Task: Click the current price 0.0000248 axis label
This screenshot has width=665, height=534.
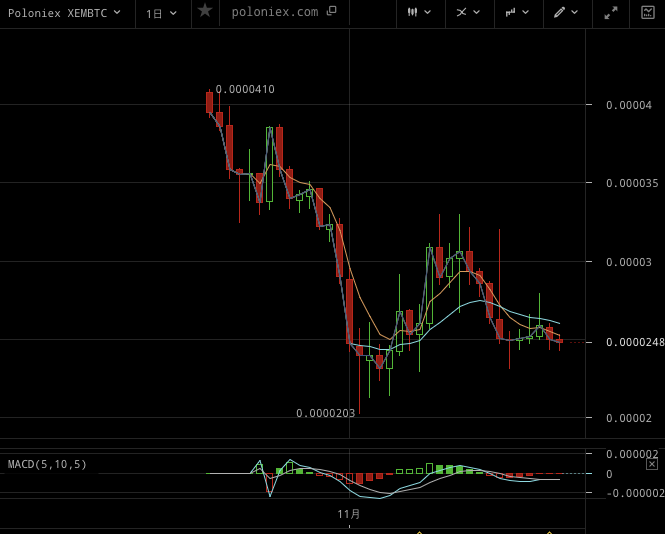Action: click(x=635, y=342)
